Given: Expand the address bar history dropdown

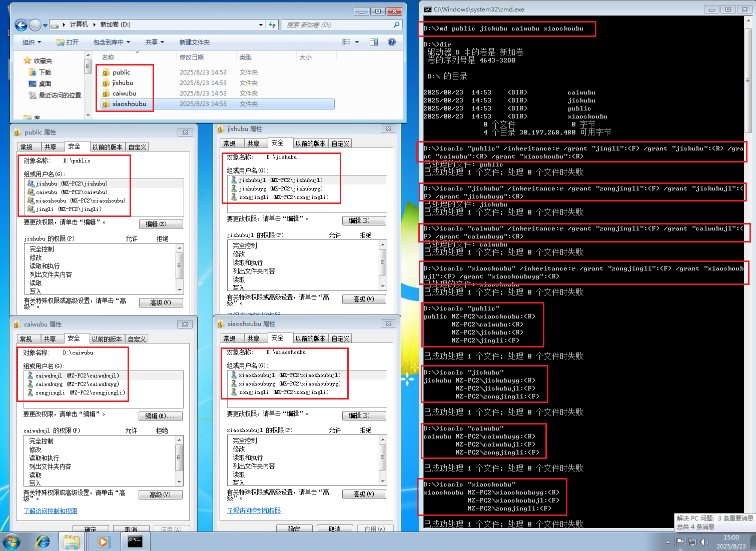Looking at the screenshot, I should pos(261,24).
